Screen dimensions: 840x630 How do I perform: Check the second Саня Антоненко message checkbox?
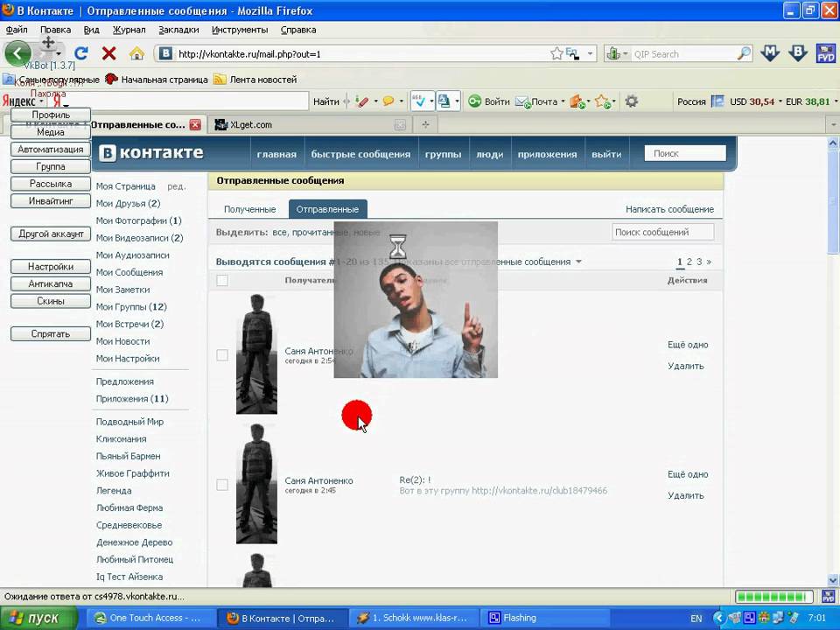coord(222,485)
